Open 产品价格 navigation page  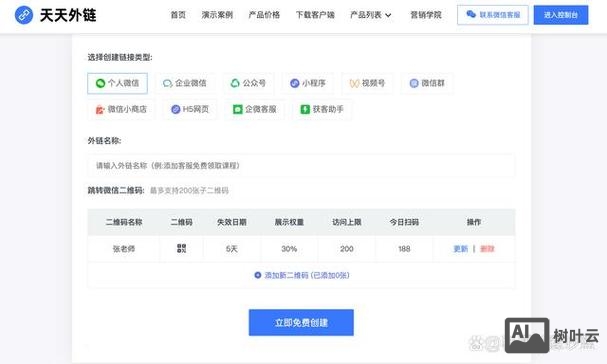(x=264, y=15)
